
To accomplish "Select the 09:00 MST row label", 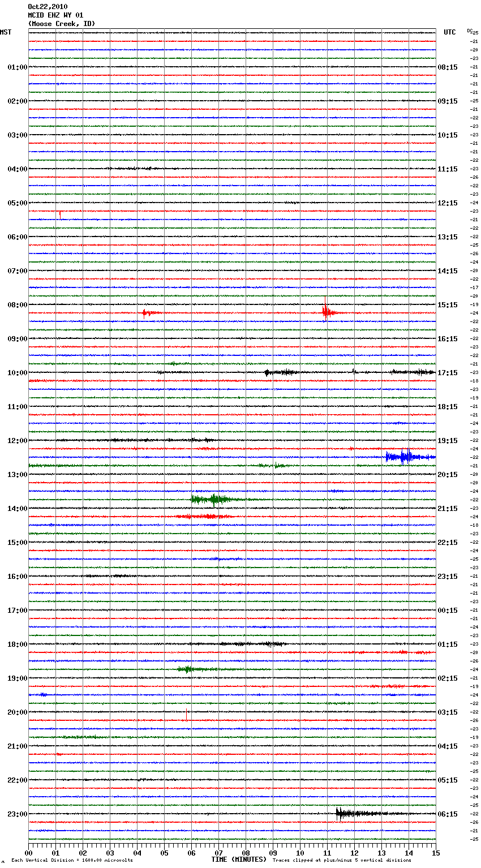I will click(18, 339).
